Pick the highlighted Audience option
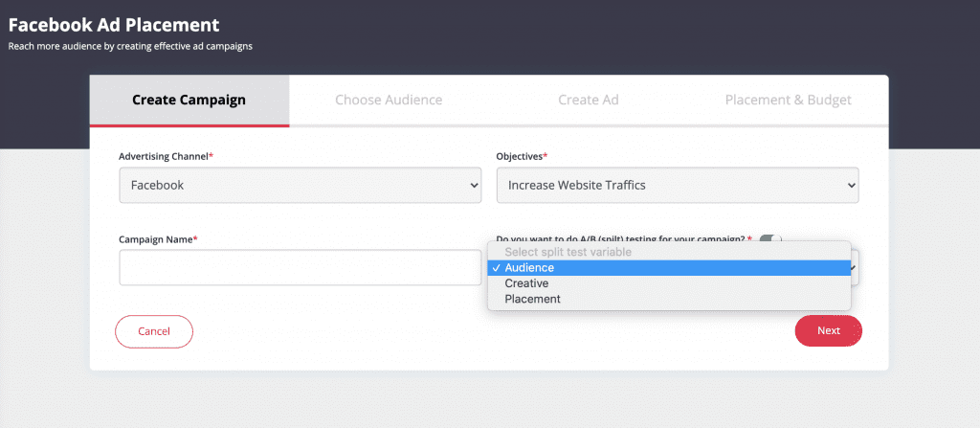980x428 pixels. point(669,268)
